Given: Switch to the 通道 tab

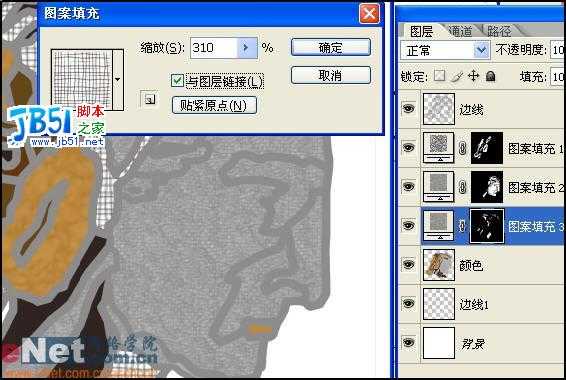Looking at the screenshot, I should click(460, 32).
